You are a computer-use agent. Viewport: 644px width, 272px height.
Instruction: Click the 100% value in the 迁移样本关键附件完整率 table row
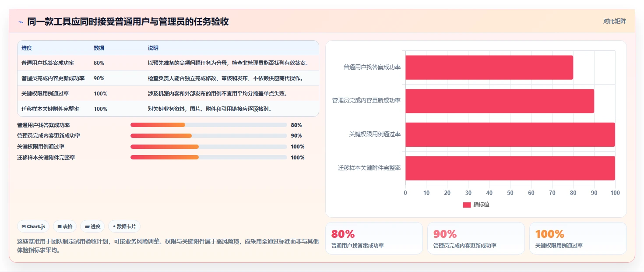[x=100, y=109]
